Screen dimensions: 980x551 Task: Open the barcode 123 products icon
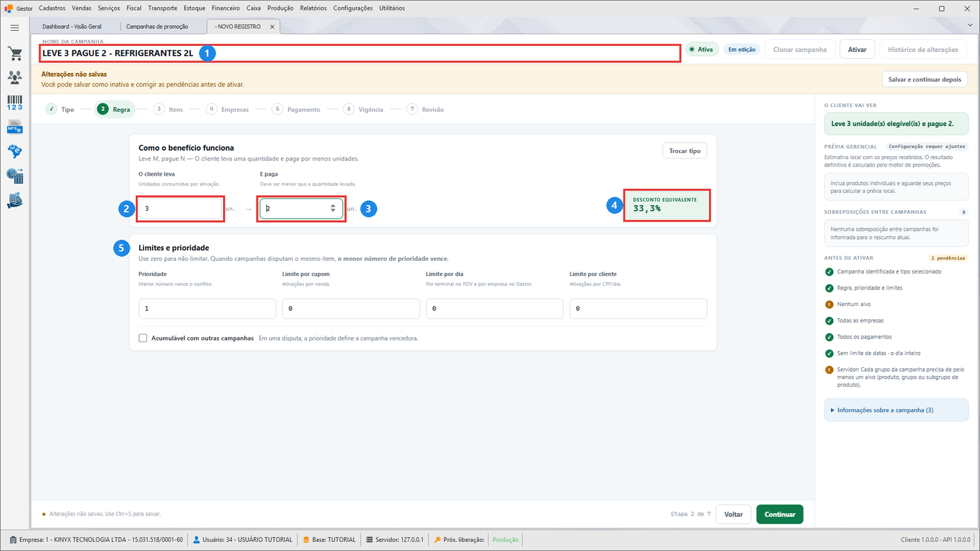coord(15,102)
